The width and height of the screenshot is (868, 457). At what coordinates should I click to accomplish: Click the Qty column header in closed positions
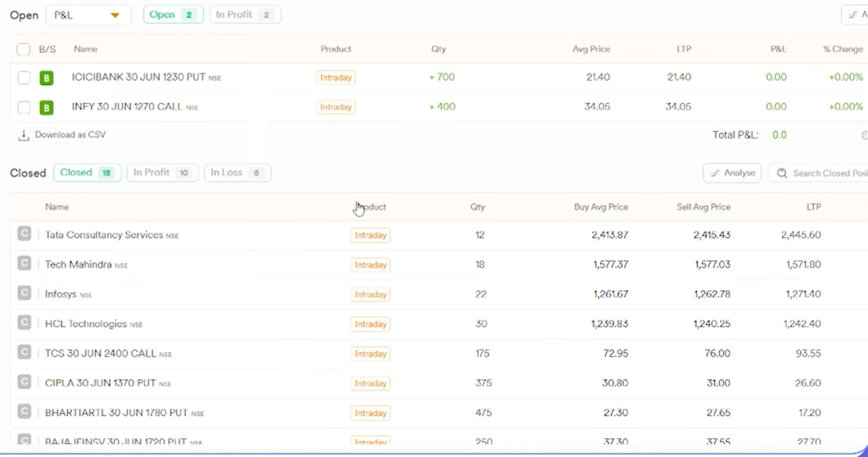[478, 207]
